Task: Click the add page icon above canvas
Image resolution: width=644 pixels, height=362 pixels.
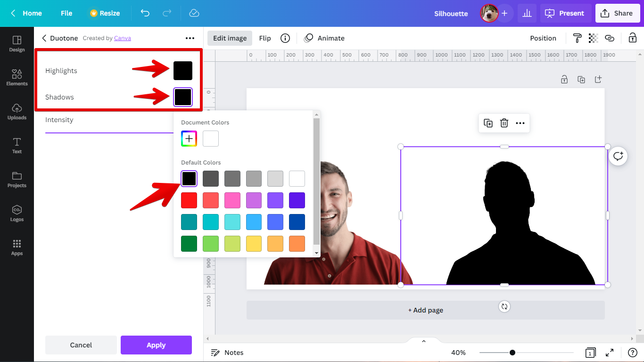Action: 598,80
